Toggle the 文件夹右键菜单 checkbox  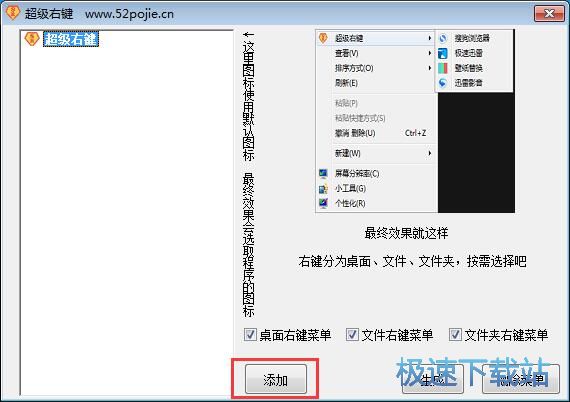point(455,334)
